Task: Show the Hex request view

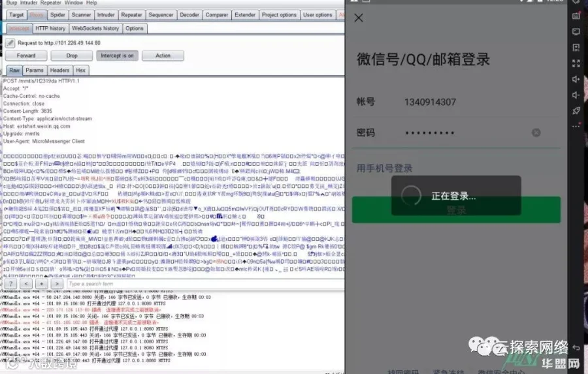Action: [80, 70]
